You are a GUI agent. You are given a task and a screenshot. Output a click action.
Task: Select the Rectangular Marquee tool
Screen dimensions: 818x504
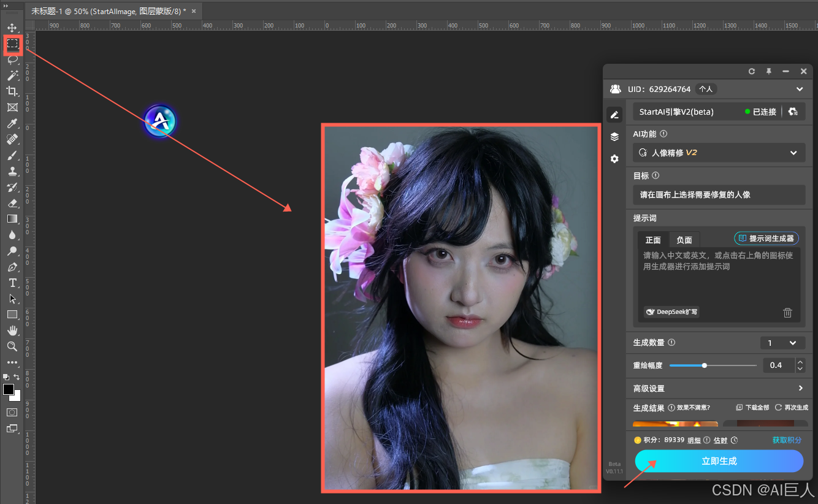pyautogui.click(x=12, y=44)
